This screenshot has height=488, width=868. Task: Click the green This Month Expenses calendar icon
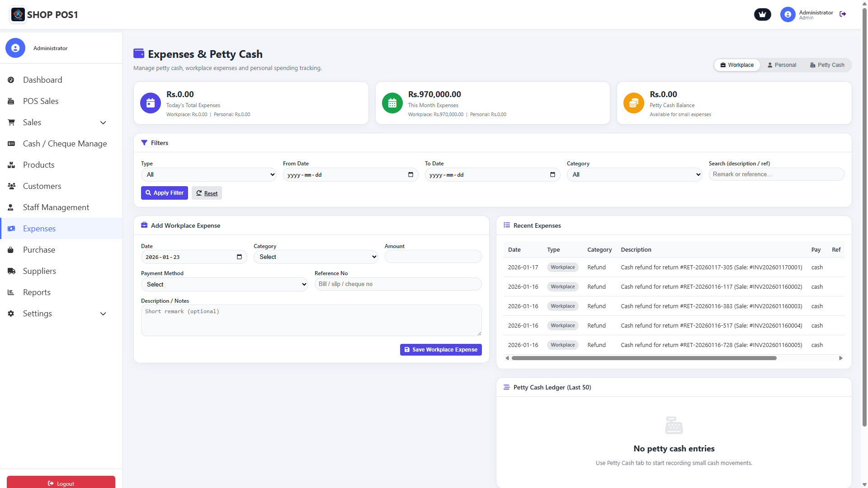pos(392,103)
